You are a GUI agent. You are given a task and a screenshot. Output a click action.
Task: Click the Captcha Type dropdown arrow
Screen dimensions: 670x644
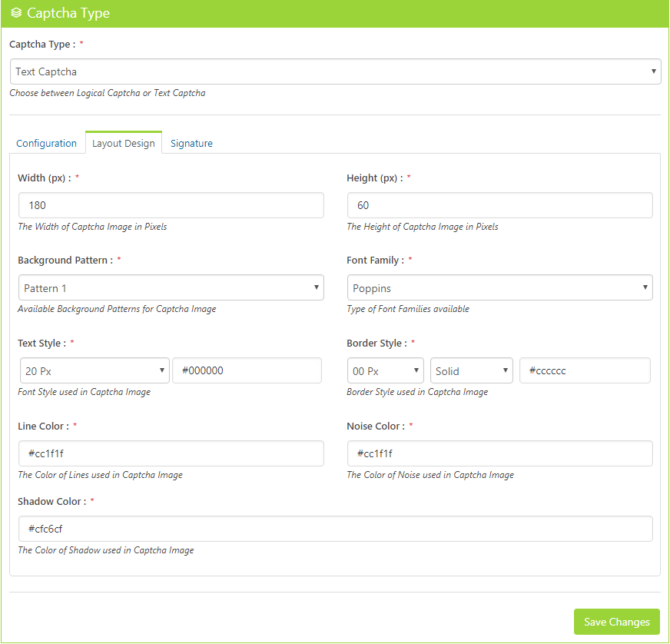[x=654, y=71]
